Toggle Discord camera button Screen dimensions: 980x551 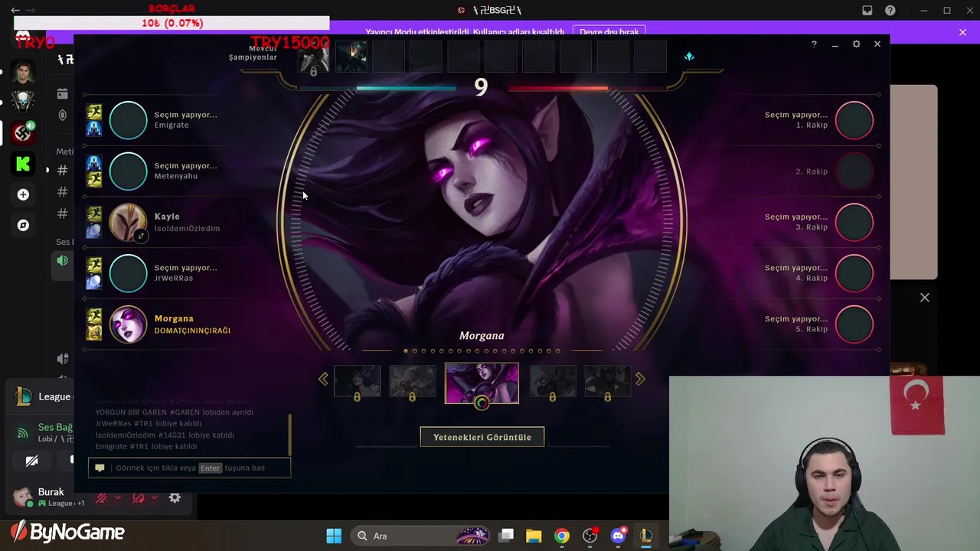[x=31, y=461]
